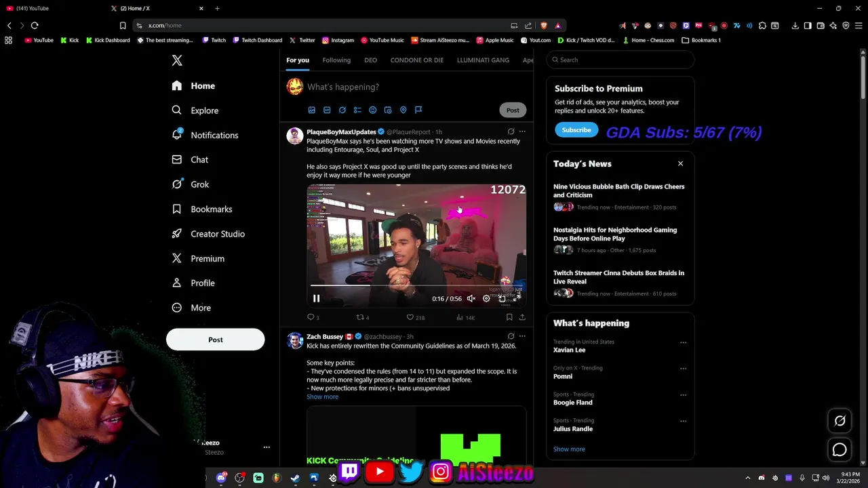Click Grok icon on PlaqueBoyMaxUpdates post

[x=511, y=131]
